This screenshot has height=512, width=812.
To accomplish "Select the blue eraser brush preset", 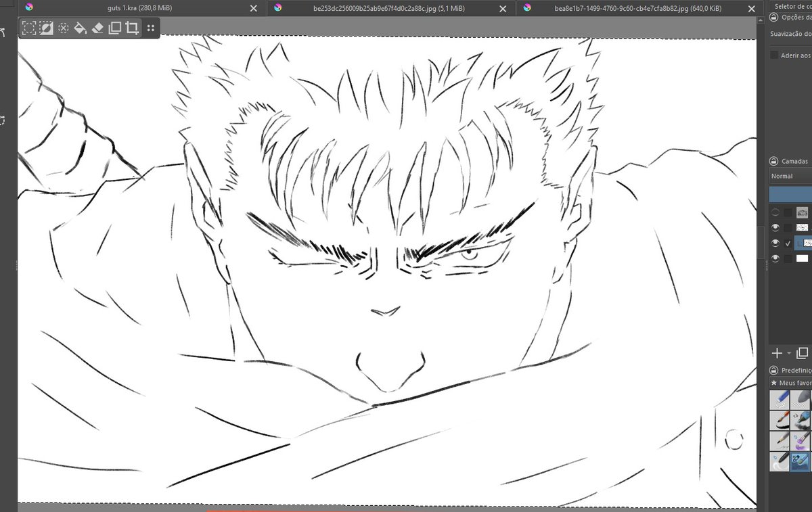I will pos(780,400).
